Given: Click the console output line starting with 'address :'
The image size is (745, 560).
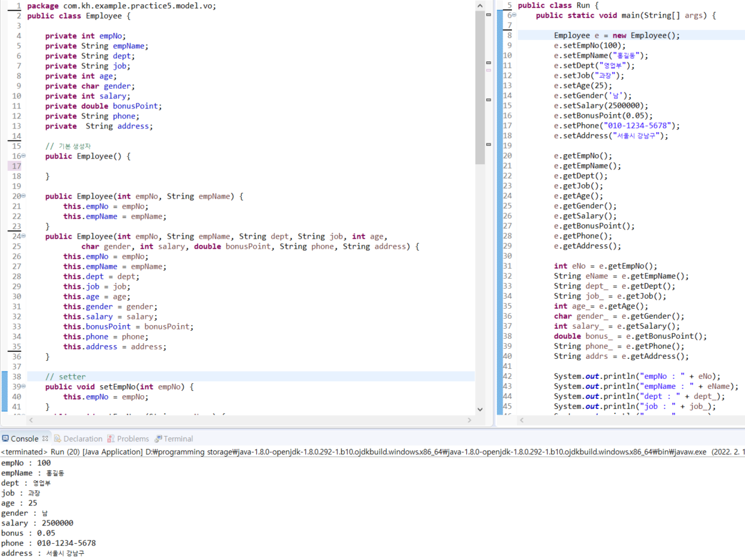Looking at the screenshot, I should coord(43,553).
